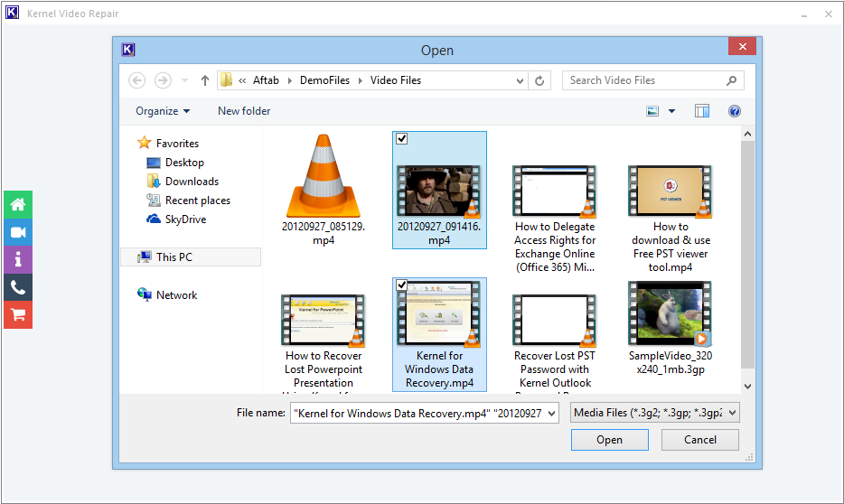Click the refresh icon beside address bar
The image size is (844, 504).
539,80
